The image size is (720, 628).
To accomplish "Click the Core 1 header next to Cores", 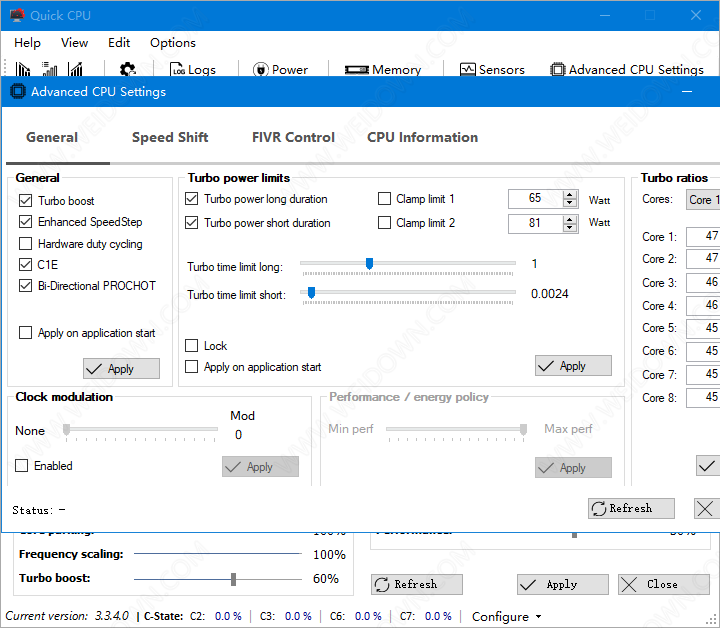I will [x=703, y=200].
